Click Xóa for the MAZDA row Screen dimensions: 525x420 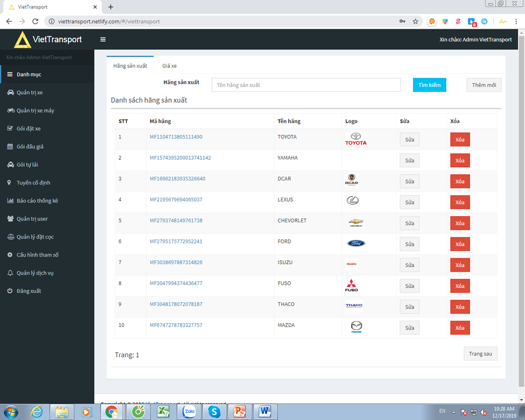(x=460, y=328)
